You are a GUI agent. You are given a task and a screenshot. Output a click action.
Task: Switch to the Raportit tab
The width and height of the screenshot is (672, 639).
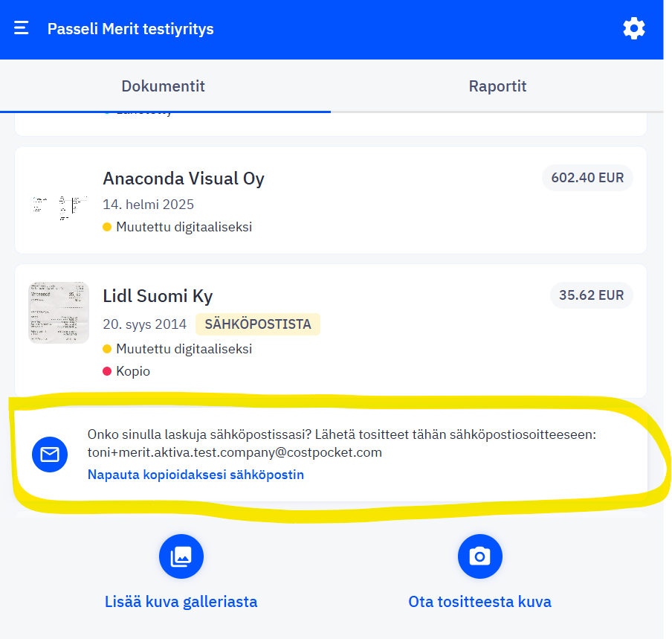click(497, 86)
